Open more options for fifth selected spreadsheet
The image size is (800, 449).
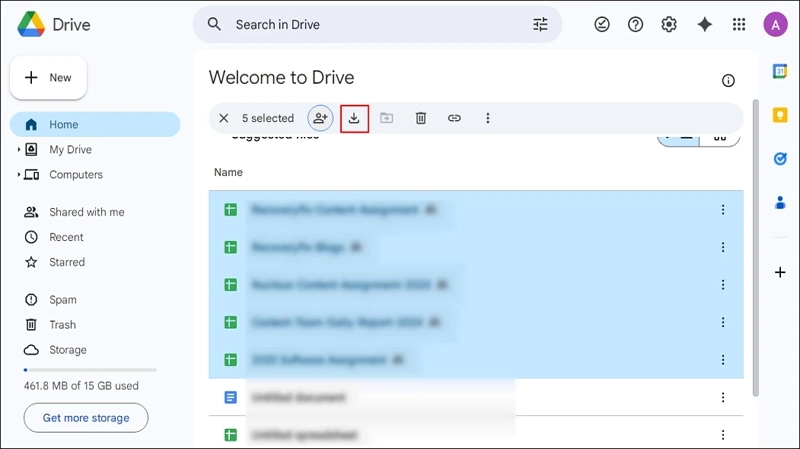coord(723,360)
